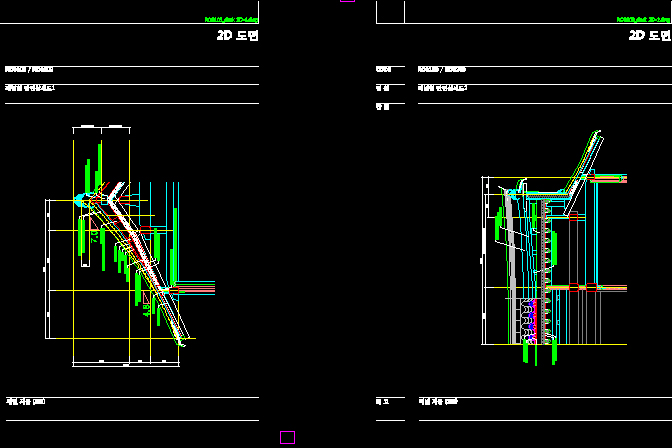This screenshot has width=672, height=448.
Task: Select the bottom dimension line of left drawing
Action: [x=126, y=364]
